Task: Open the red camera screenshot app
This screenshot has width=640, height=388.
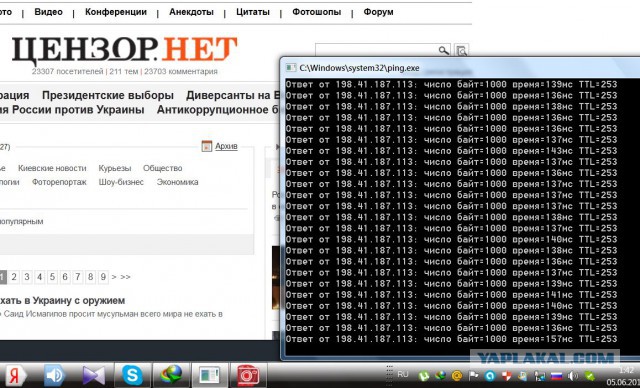Action: pos(248,375)
